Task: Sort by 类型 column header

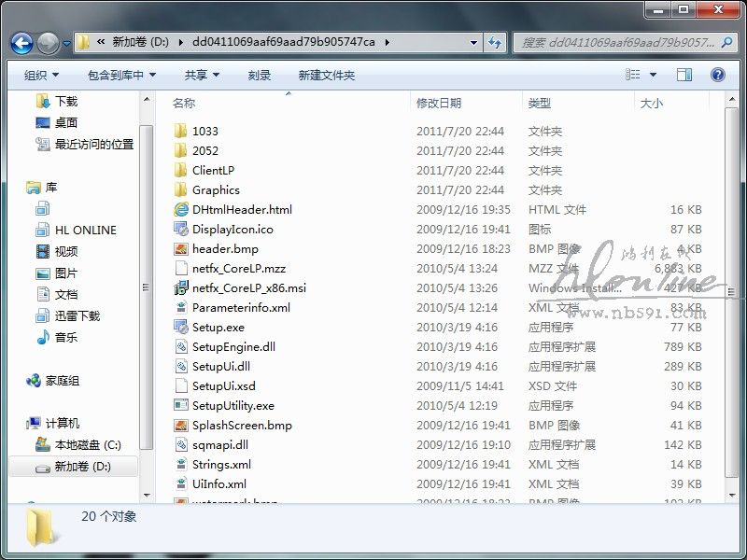Action: 540,103
